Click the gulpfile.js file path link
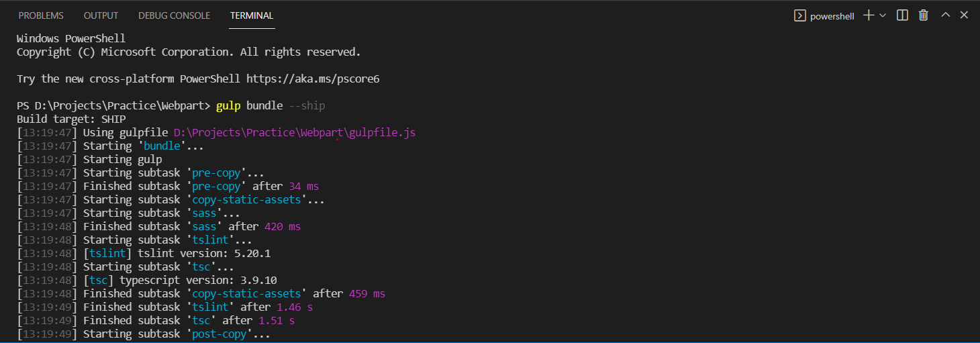Viewport: 980px width, 343px height. [294, 133]
